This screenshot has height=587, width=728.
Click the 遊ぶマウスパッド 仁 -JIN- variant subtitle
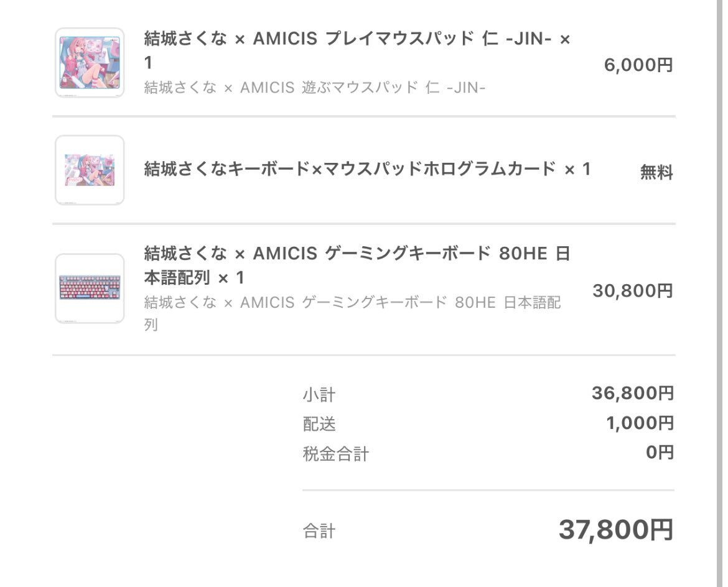(x=314, y=87)
